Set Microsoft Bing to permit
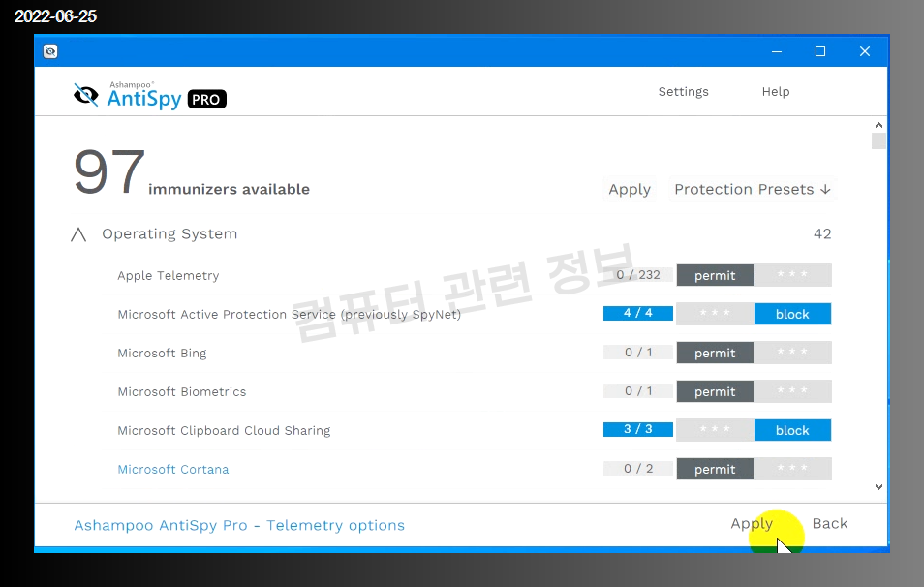924x587 pixels. click(715, 353)
